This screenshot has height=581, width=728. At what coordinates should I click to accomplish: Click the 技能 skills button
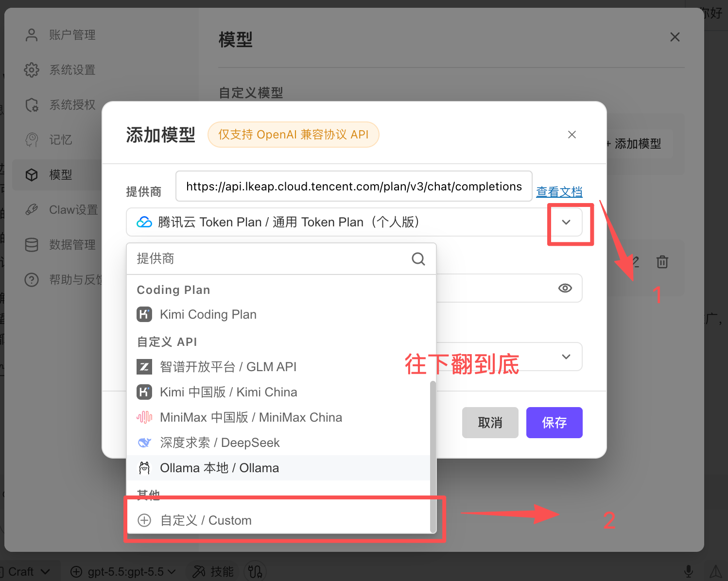(213, 572)
